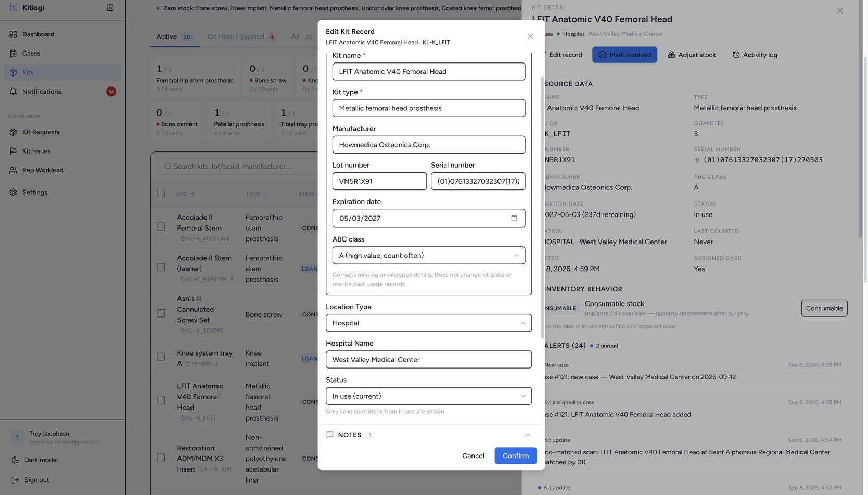
Task: Copy KL-K_HIPSTEM_R code icon
Action: pyautogui.click(x=183, y=280)
